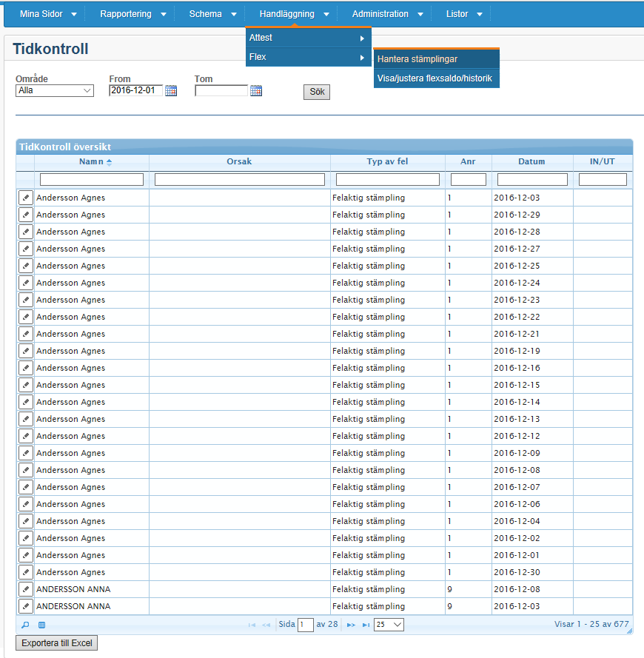644x658 pixels.
Task: Sort by the Namn column header
Action: 92,161
